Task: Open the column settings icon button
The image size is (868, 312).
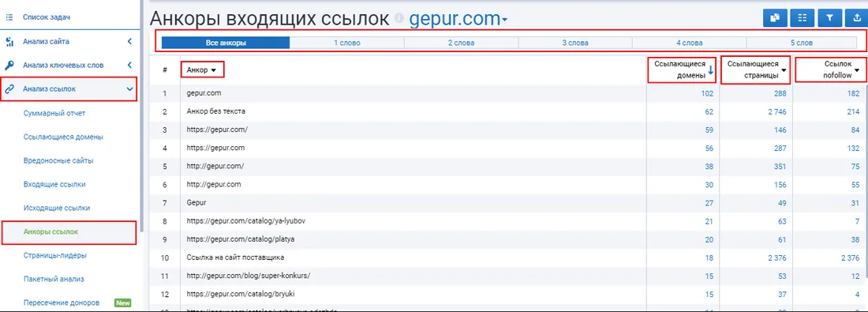Action: tap(803, 18)
